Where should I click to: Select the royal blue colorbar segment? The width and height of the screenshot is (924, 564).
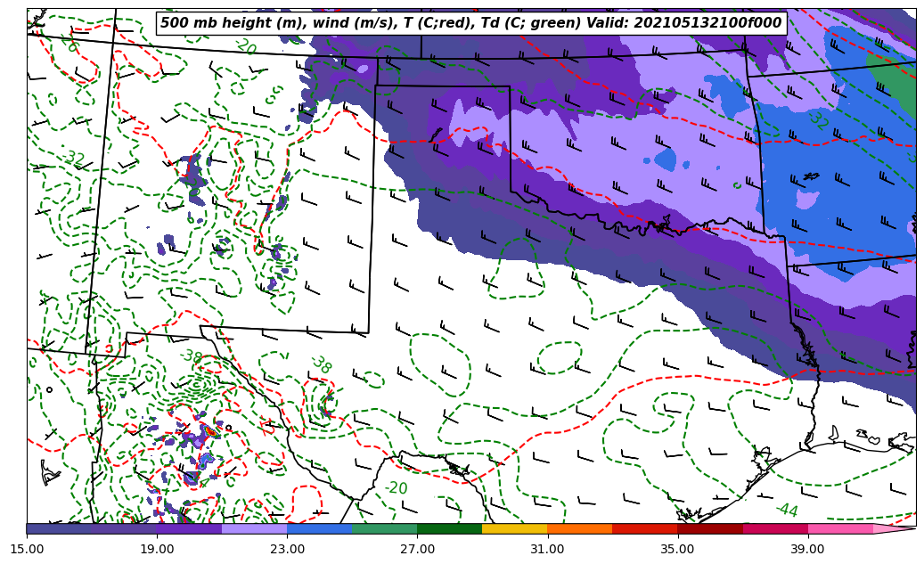319,528
